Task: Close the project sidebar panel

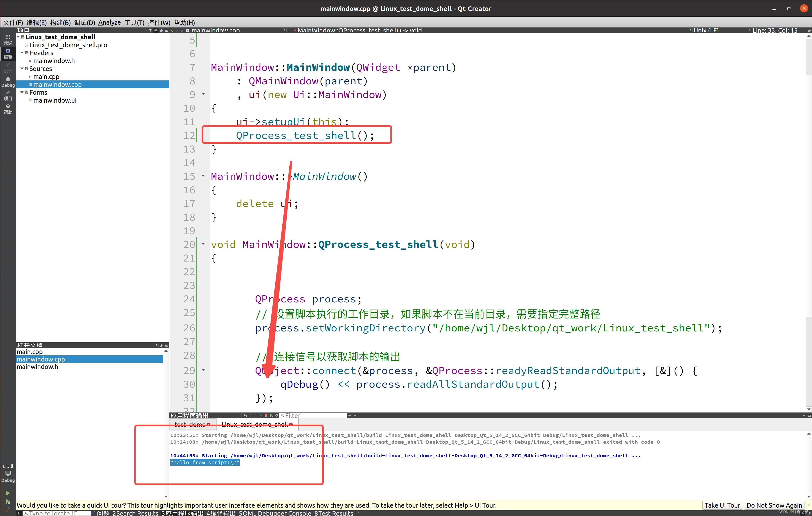Action: (167, 30)
